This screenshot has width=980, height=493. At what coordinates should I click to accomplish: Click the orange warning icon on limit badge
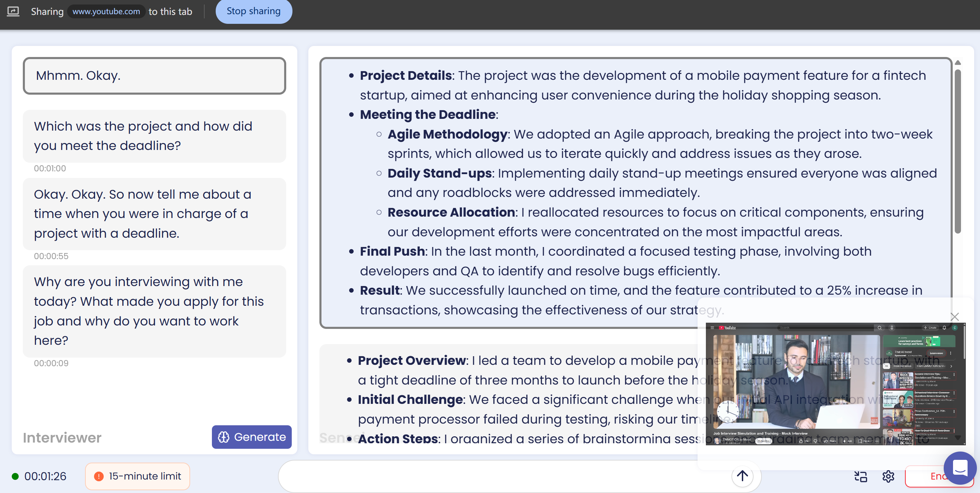click(99, 476)
